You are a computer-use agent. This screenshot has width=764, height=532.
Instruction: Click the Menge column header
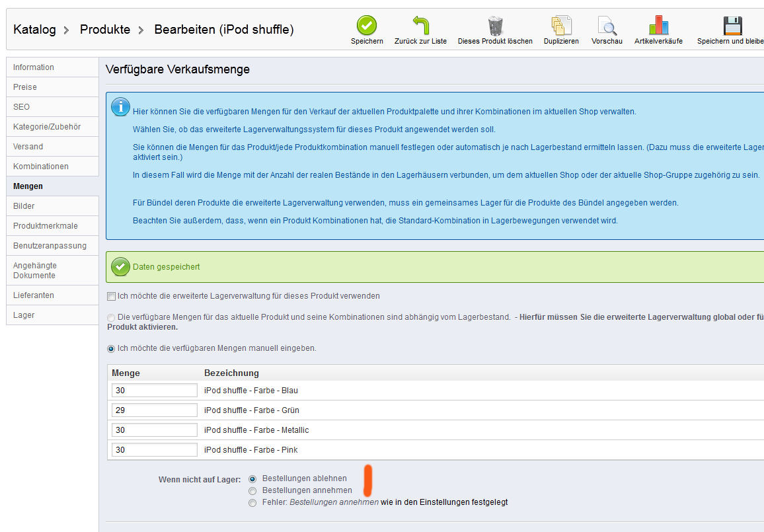point(126,373)
